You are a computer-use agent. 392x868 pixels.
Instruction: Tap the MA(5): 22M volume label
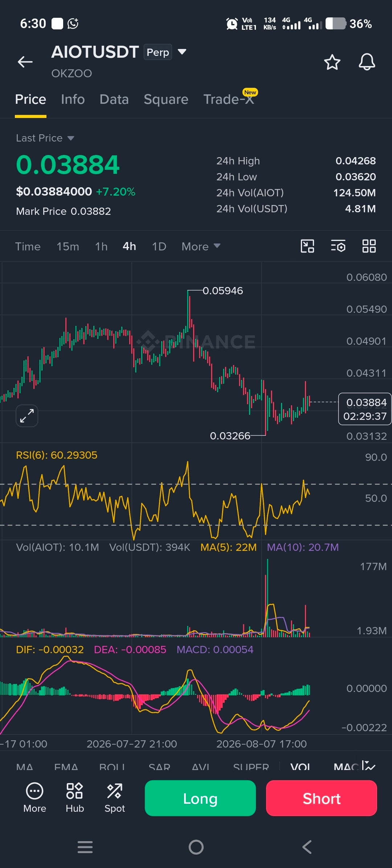pos(229,547)
